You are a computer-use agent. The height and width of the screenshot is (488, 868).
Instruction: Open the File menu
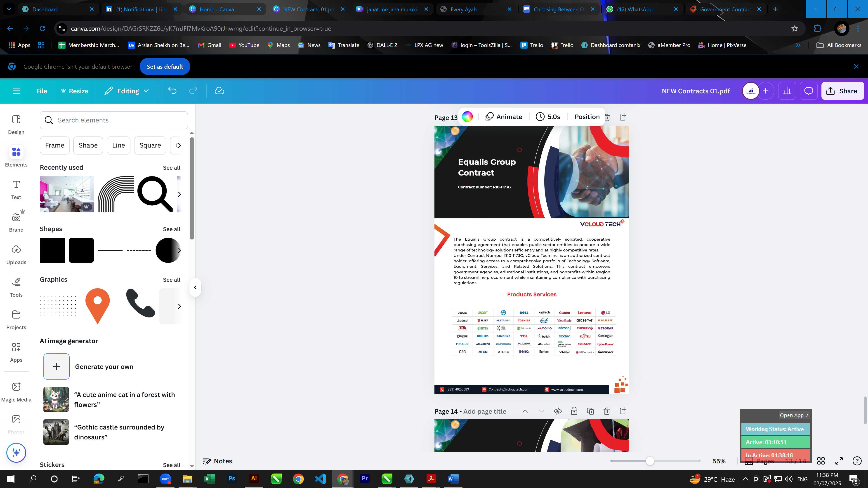tap(42, 91)
